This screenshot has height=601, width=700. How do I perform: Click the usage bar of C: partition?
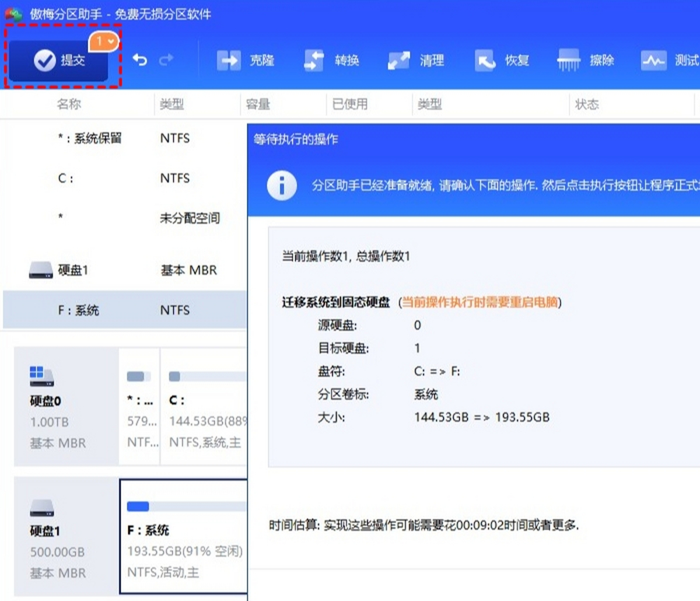click(208, 376)
